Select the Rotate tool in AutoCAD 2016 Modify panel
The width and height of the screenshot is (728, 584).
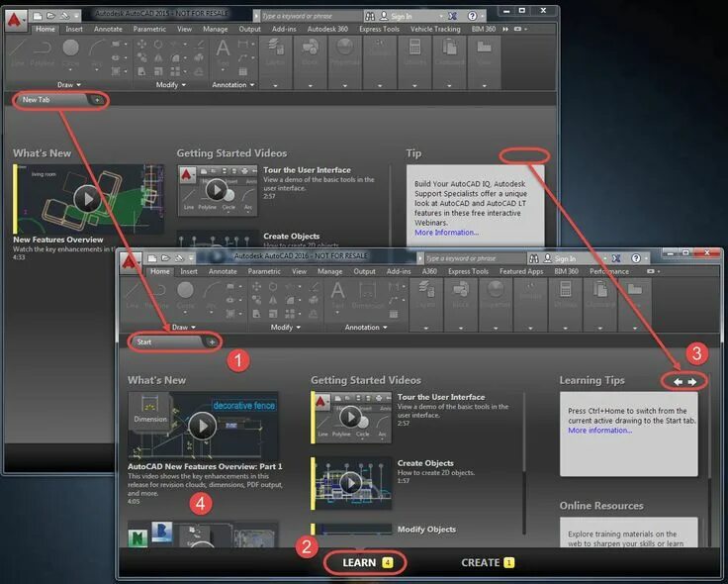273,287
